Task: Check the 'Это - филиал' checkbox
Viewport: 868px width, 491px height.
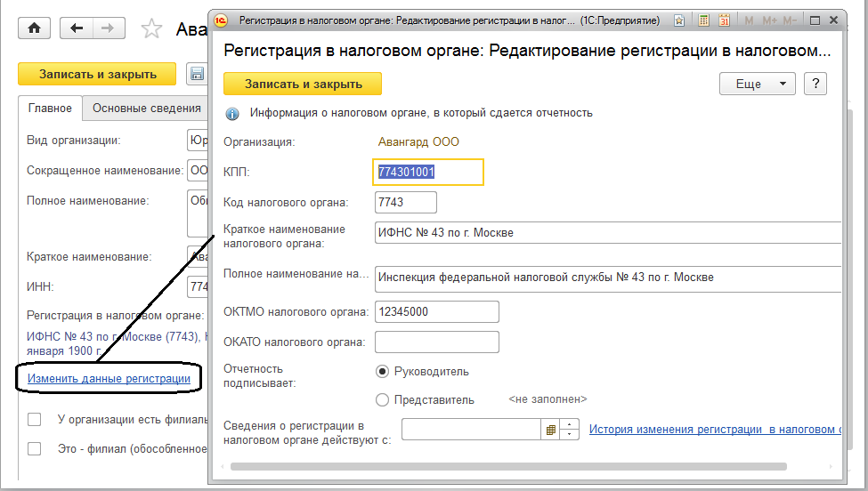Action: 35,449
